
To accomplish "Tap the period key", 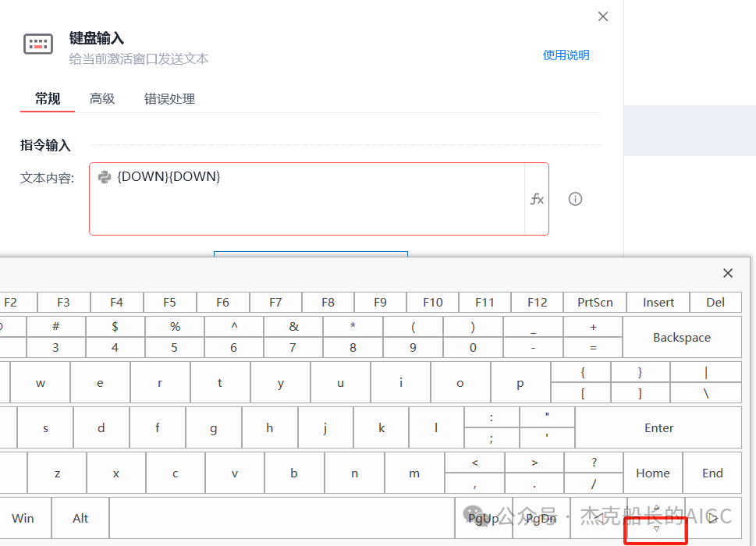I will click(x=534, y=484).
